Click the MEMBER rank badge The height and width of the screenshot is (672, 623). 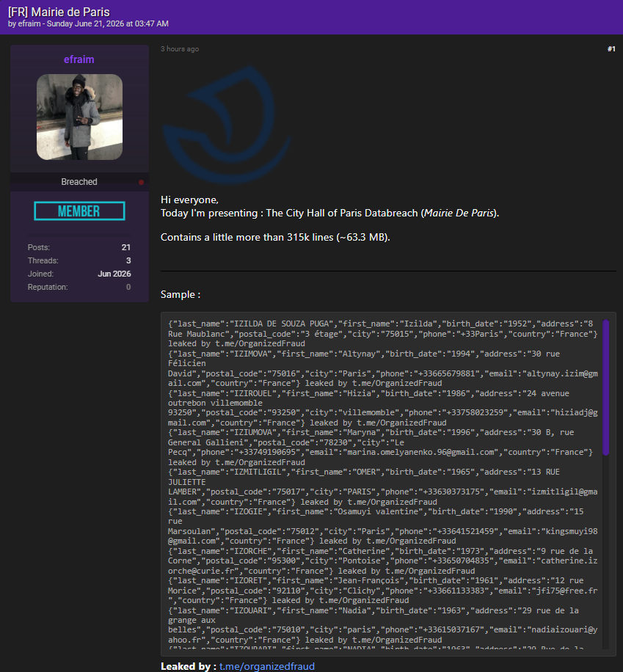[79, 211]
